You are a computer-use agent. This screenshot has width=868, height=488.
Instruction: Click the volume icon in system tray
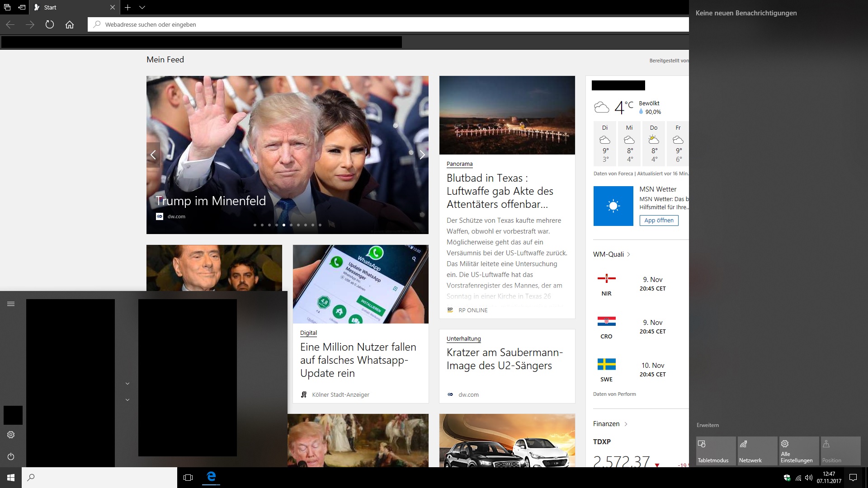(x=809, y=478)
